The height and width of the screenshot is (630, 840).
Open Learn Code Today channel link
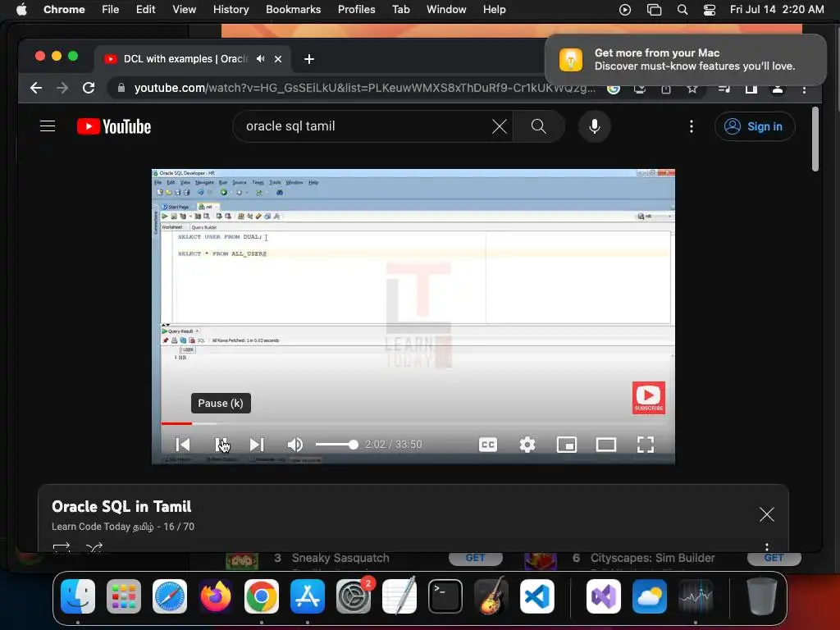pos(103,527)
